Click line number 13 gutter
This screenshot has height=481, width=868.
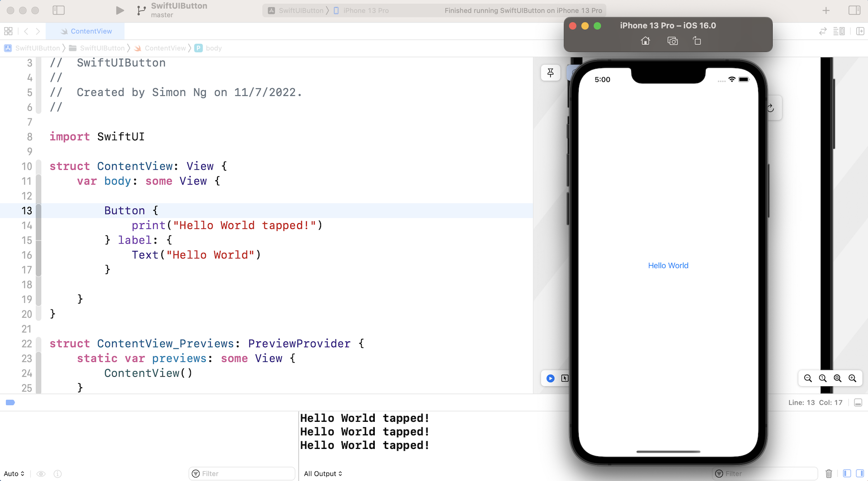point(27,211)
